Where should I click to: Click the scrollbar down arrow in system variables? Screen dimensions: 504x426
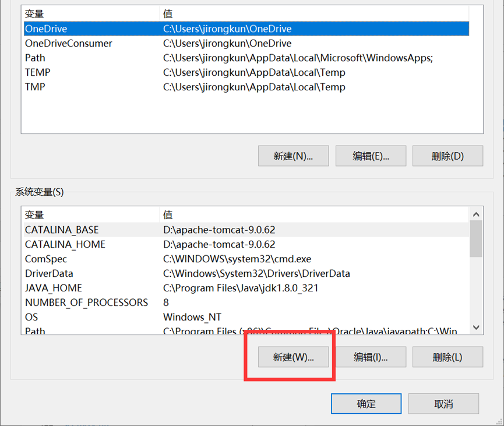tap(475, 327)
